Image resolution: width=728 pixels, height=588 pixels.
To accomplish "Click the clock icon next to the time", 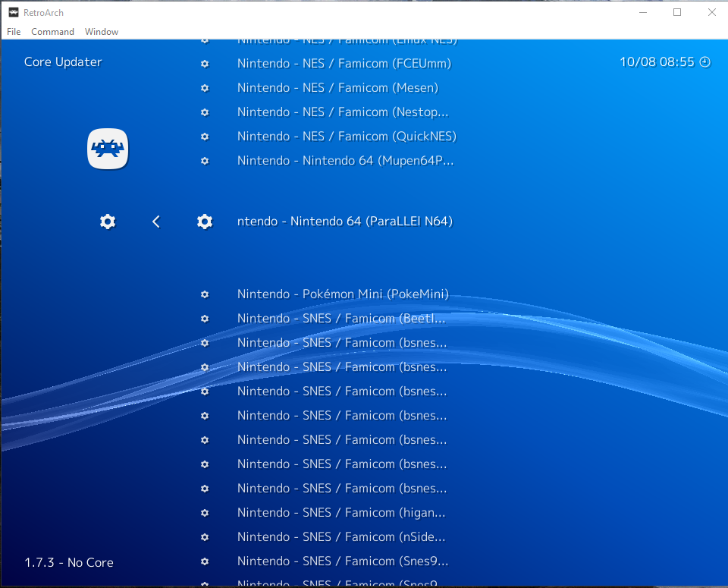I will (704, 62).
